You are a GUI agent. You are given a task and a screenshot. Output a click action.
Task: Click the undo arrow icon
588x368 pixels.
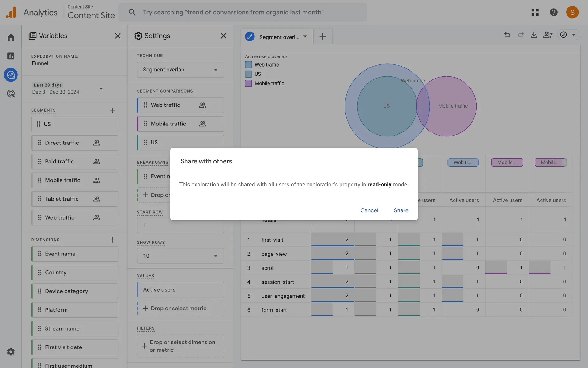coord(507,35)
